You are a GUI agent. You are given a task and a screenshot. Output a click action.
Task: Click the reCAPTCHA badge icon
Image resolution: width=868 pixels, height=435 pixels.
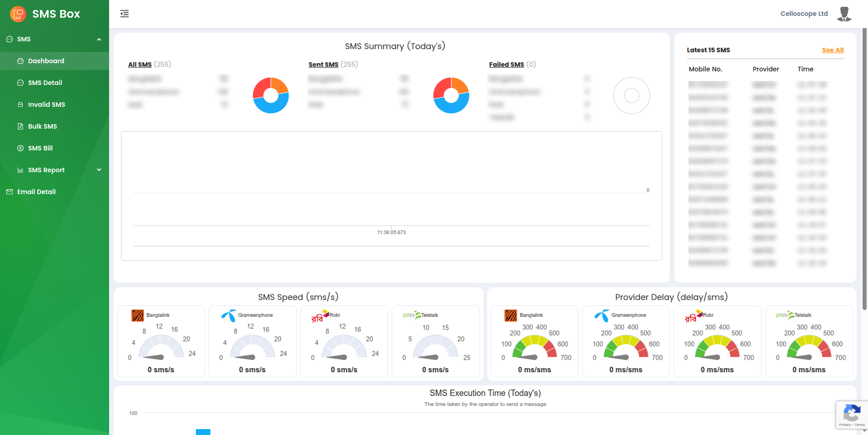[x=851, y=414]
